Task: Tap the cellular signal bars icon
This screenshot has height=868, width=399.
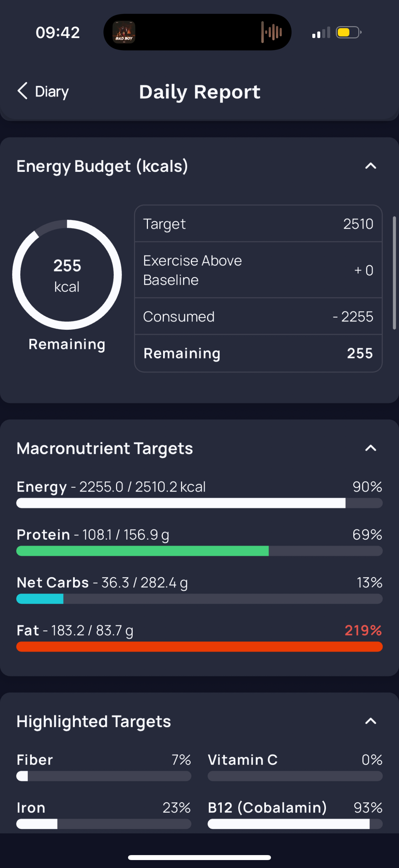Action: (321, 33)
